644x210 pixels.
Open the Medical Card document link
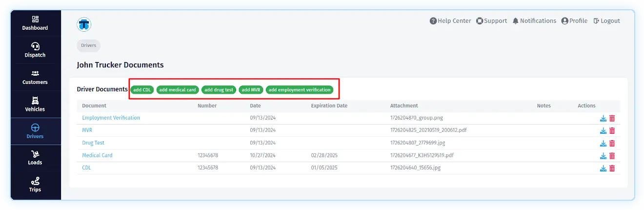coord(97,155)
